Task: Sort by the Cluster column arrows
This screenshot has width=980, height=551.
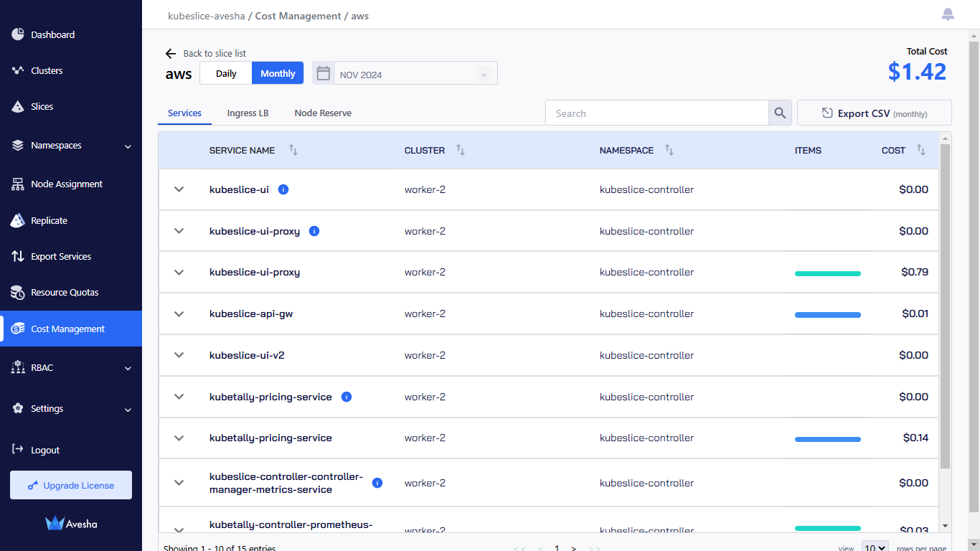Action: (461, 150)
